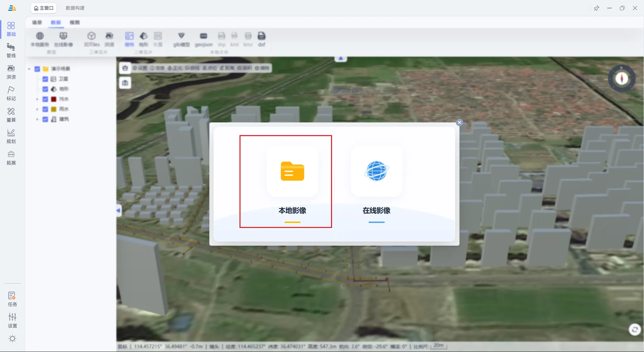Open the 量算 measurement sidebar section

[11, 115]
